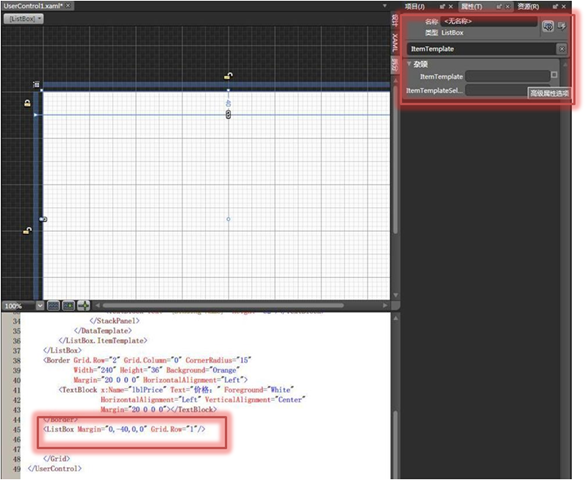588x480 pixels.
Task: Switch to the 资源 panel tab
Action: click(x=528, y=6)
